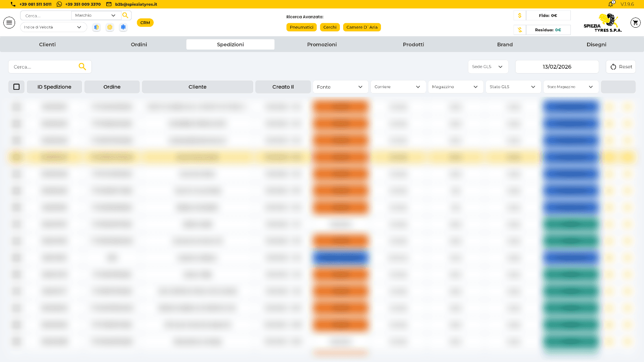Open the hamburger main menu
644x362 pixels.
pos(9,23)
